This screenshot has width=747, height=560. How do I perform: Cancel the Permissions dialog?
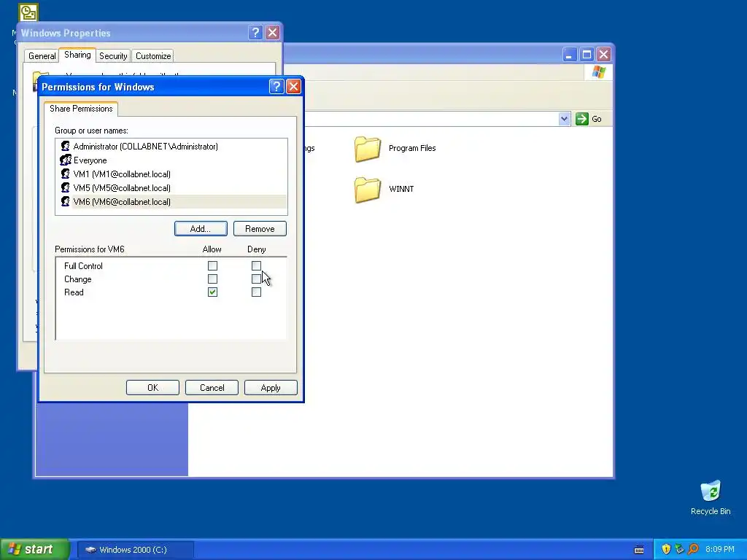(x=212, y=388)
